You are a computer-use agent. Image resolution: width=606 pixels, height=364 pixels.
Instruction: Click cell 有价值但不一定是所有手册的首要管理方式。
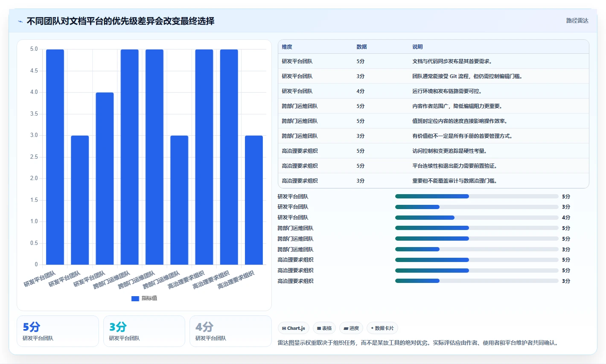[x=462, y=136]
